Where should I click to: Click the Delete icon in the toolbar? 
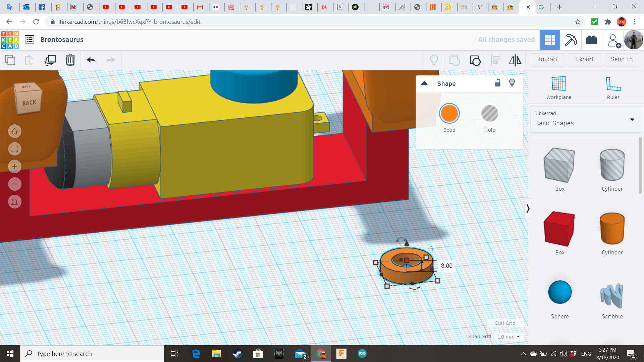pos(70,60)
